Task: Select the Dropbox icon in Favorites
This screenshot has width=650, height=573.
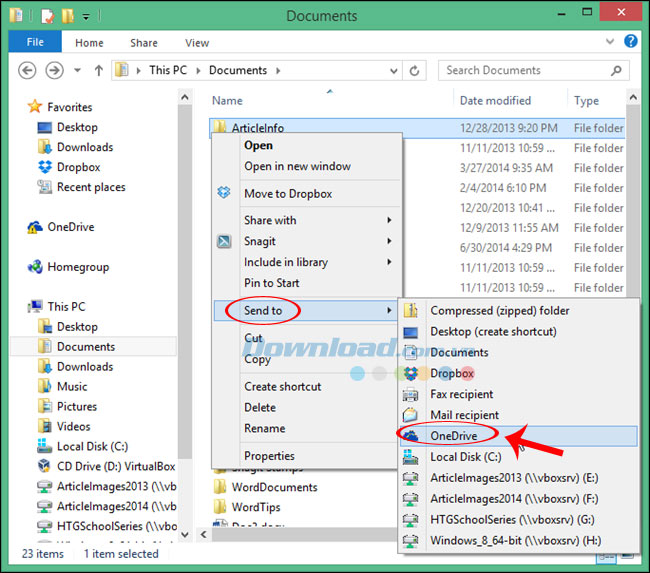Action: click(45, 167)
